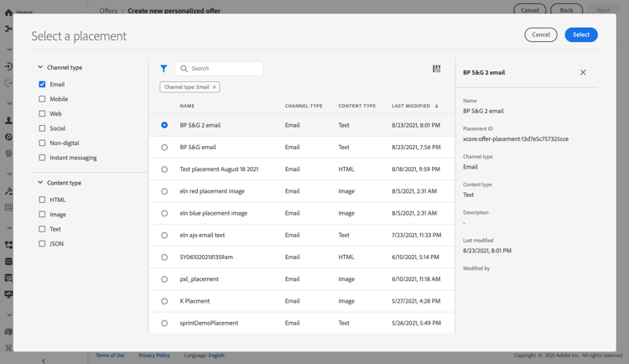Viewport: 629px width, 364px height.
Task: Click the blue filter funnel icon
Action: pyautogui.click(x=164, y=69)
